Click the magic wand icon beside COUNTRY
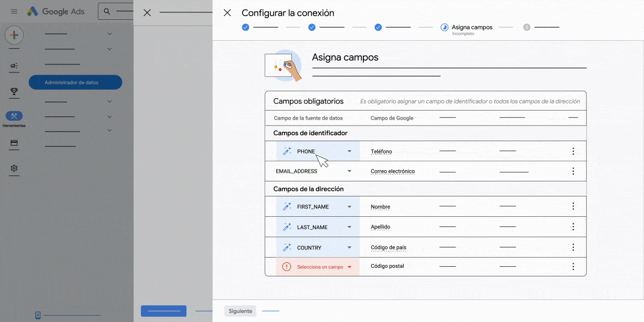This screenshot has height=322, width=644. click(x=287, y=247)
